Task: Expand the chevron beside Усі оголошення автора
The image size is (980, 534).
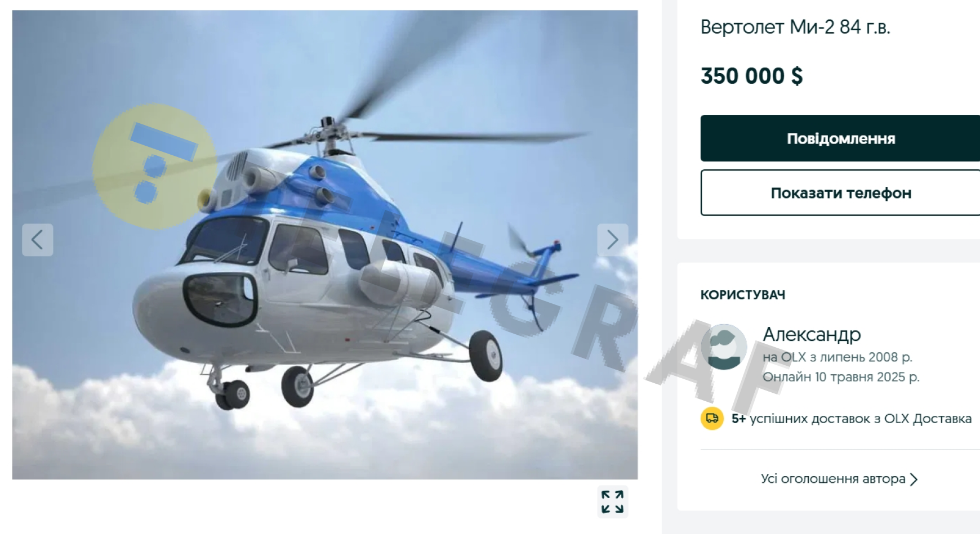Action: coord(914,479)
